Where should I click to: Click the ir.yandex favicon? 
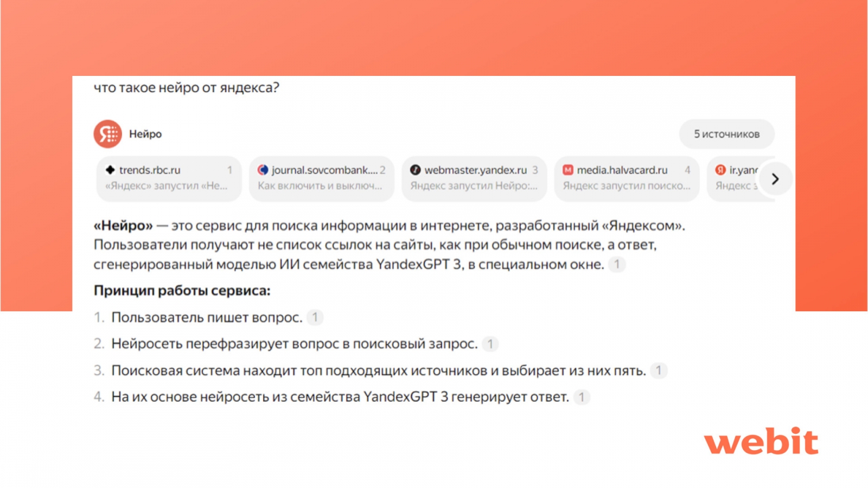point(720,170)
